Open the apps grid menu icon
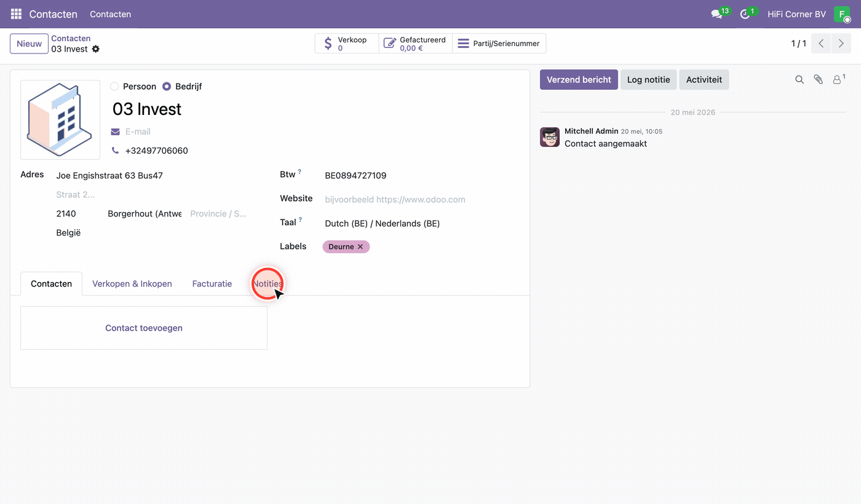 coord(16,14)
